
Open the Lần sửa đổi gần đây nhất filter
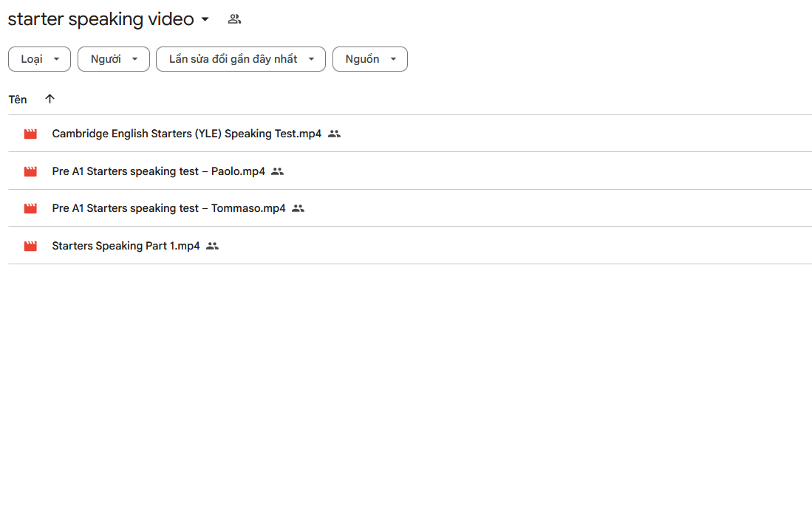coord(241,59)
